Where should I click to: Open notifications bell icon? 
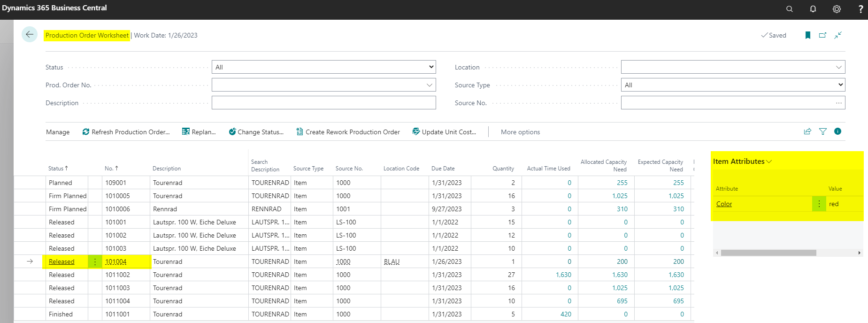[x=813, y=9]
